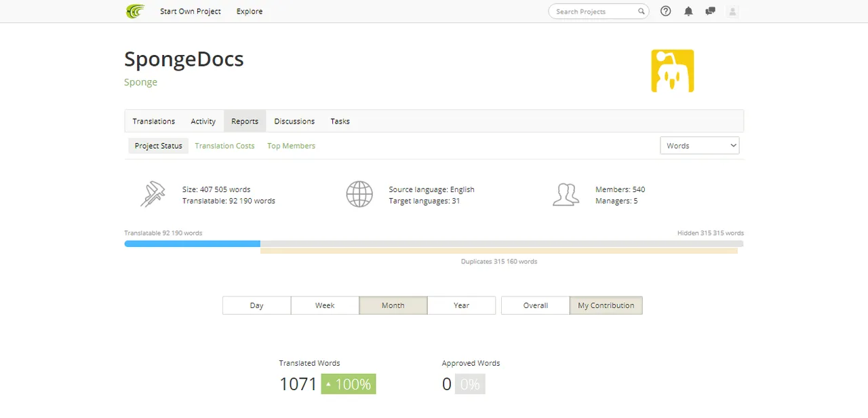
Task: Open the Top Members report
Action: (x=291, y=146)
